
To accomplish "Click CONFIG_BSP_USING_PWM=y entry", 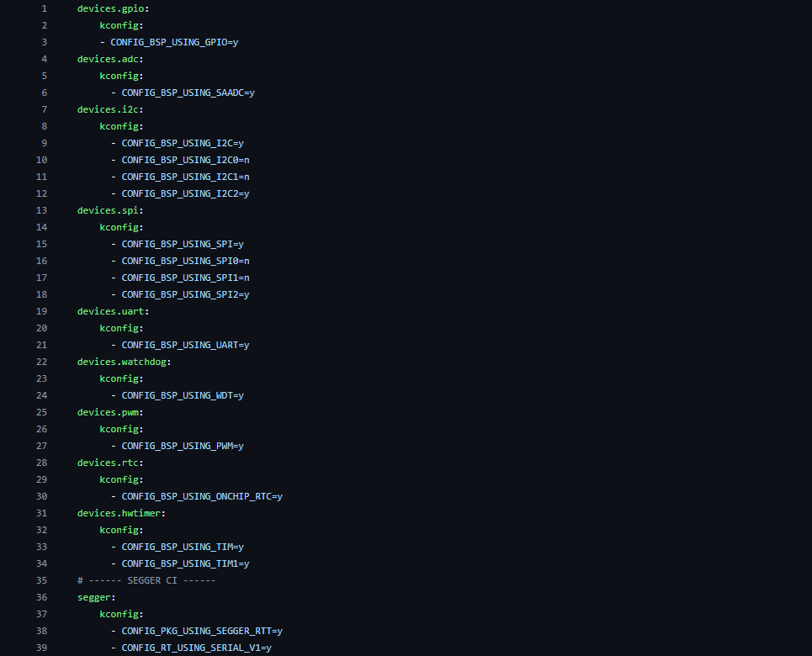I will coord(183,447).
